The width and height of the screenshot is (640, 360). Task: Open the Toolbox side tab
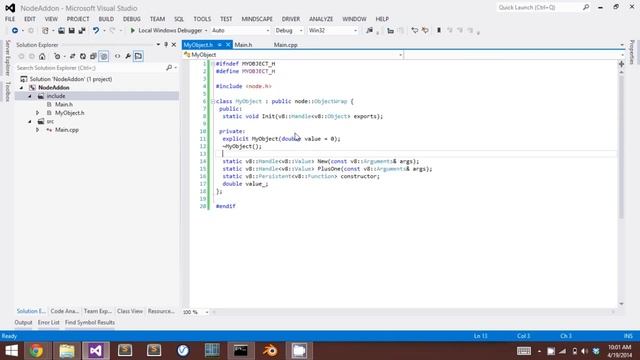tap(7, 91)
